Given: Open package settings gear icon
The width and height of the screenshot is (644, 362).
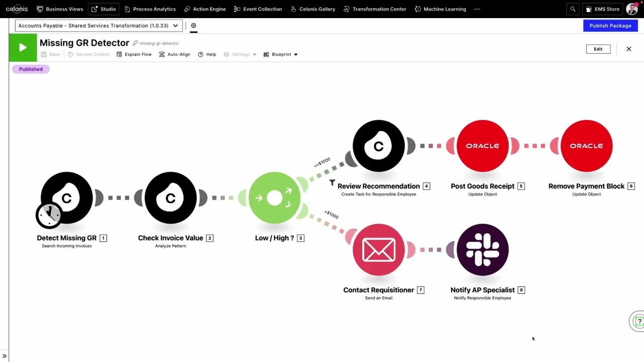Looking at the screenshot, I should 193,26.
